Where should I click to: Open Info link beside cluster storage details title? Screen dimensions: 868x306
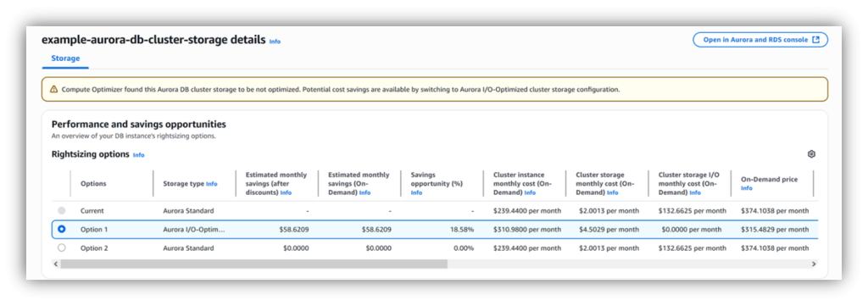[275, 42]
